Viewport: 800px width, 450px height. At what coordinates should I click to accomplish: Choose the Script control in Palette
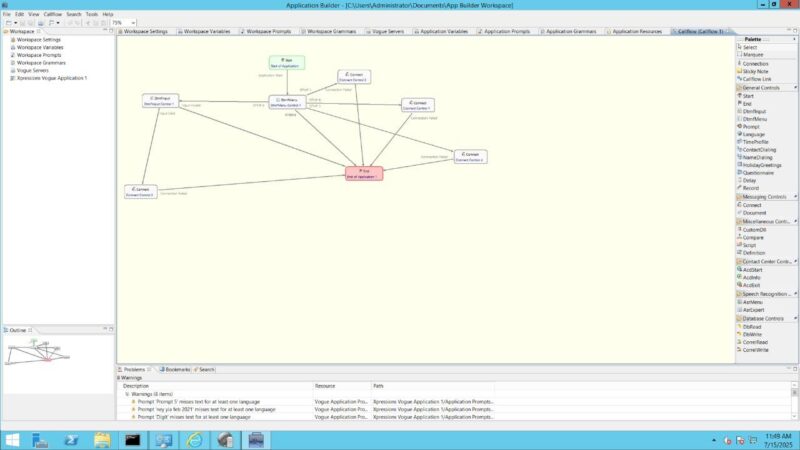pyautogui.click(x=752, y=245)
